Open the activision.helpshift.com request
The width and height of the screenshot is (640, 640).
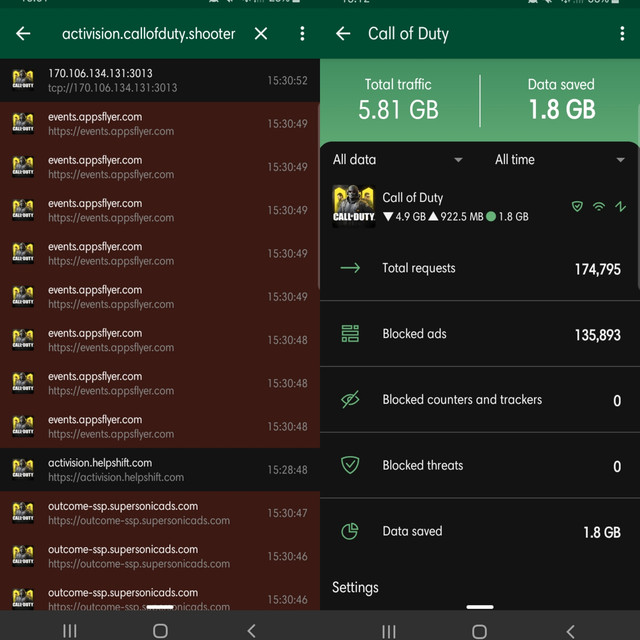(160, 470)
